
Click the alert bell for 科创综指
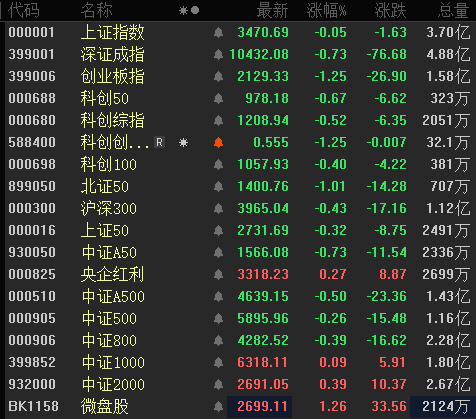pos(218,121)
